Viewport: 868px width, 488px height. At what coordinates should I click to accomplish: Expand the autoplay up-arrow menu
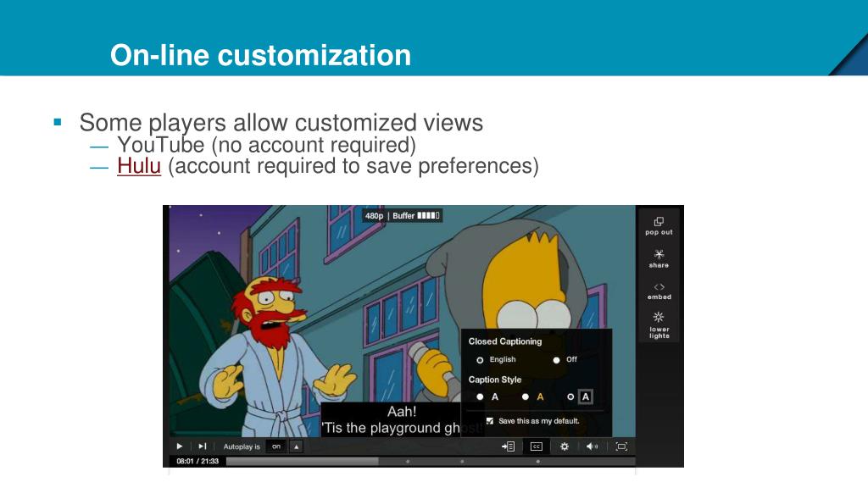pos(297,446)
